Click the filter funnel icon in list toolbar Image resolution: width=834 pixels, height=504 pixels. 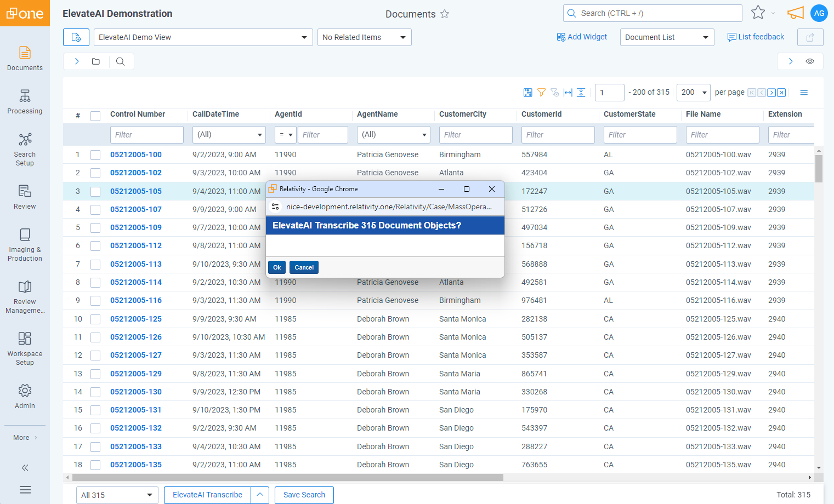pos(541,93)
